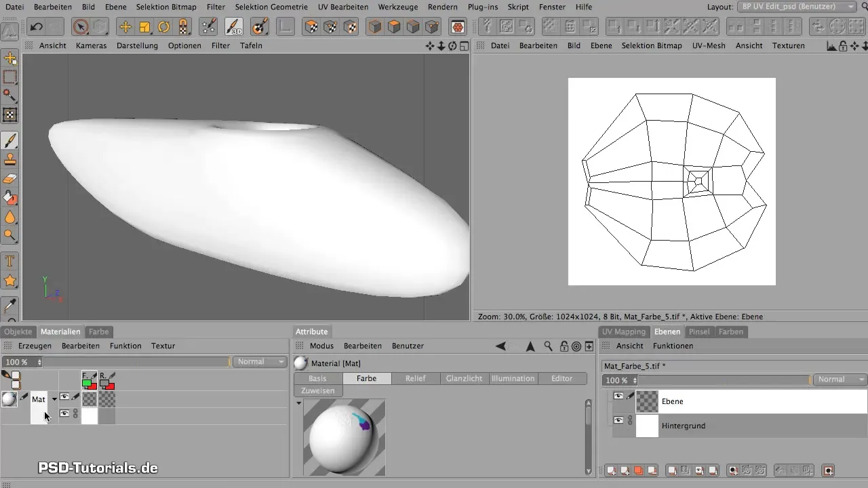Select the star shape tool
Image resolution: width=868 pixels, height=488 pixels.
pyautogui.click(x=10, y=280)
